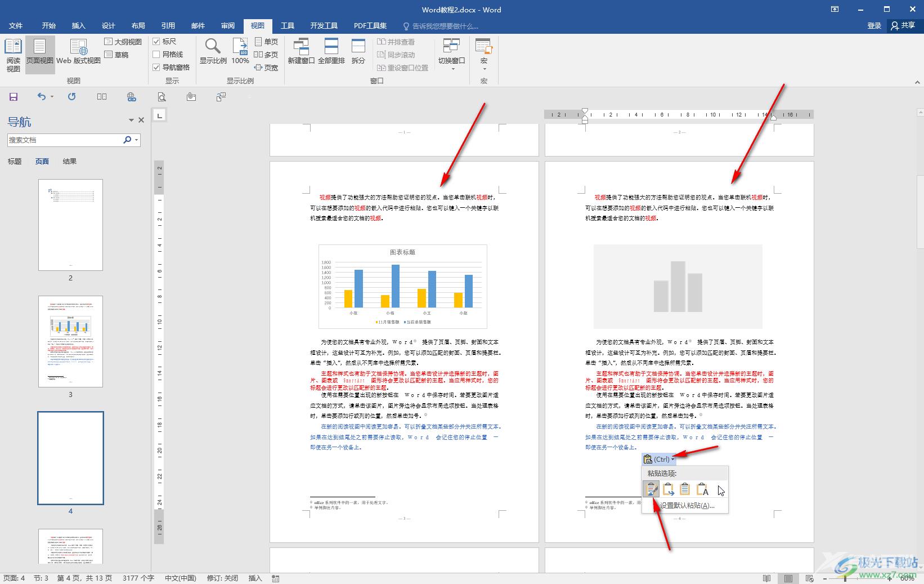Open the Review tab (审阅)
The height and width of the screenshot is (584, 924).
(x=228, y=26)
